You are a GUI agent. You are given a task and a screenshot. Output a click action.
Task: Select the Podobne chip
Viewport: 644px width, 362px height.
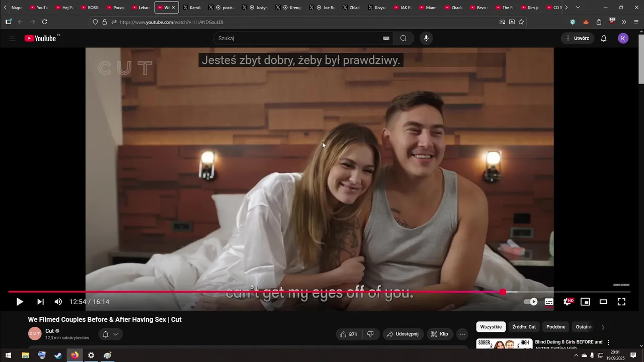tap(555, 327)
